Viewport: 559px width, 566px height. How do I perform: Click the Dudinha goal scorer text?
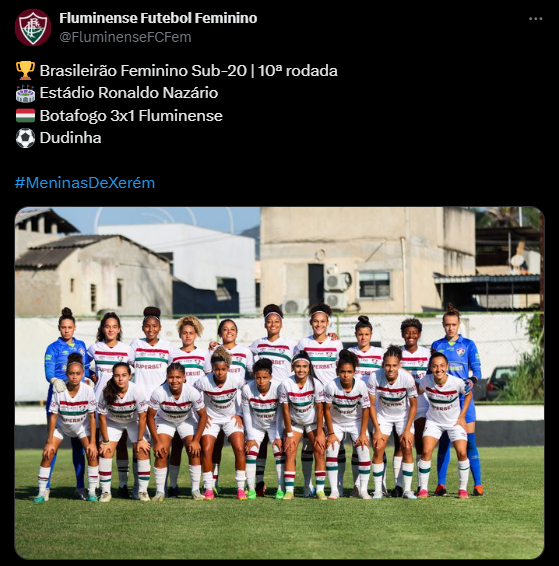[70, 138]
